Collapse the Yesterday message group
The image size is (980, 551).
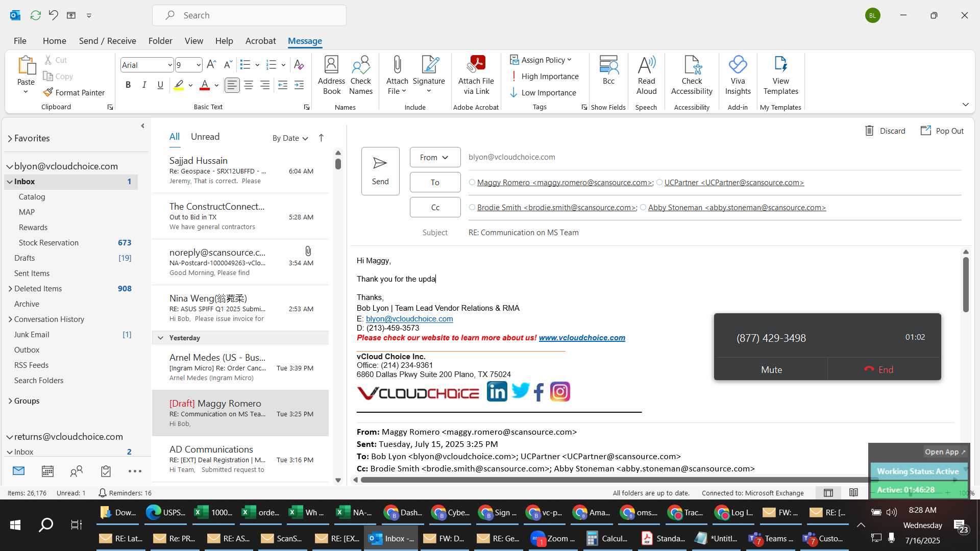(x=160, y=338)
